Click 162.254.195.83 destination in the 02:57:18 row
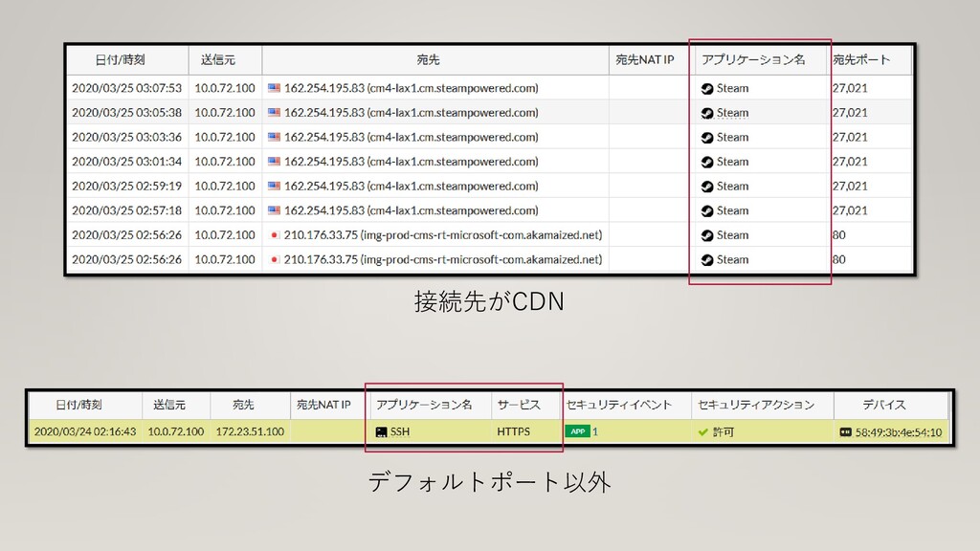The height and width of the screenshot is (551, 980). pyautogui.click(x=412, y=209)
